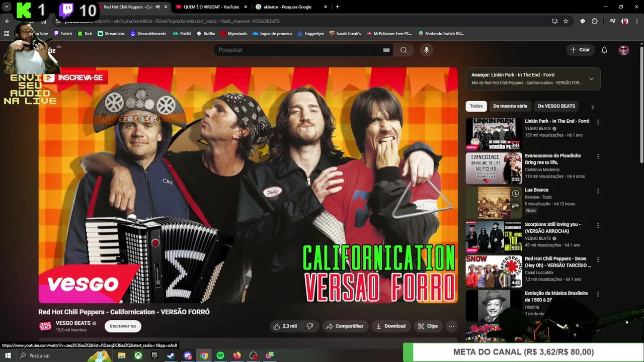Image resolution: width=644 pixels, height=362 pixels.
Task: Open the VESGO BEATS channel avatar
Action: (x=45, y=326)
